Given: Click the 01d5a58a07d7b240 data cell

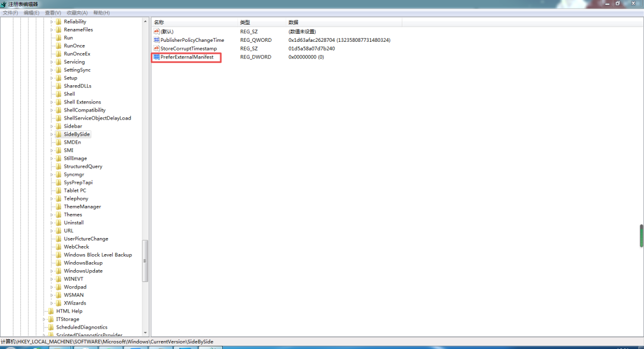Looking at the screenshot, I should click(312, 48).
